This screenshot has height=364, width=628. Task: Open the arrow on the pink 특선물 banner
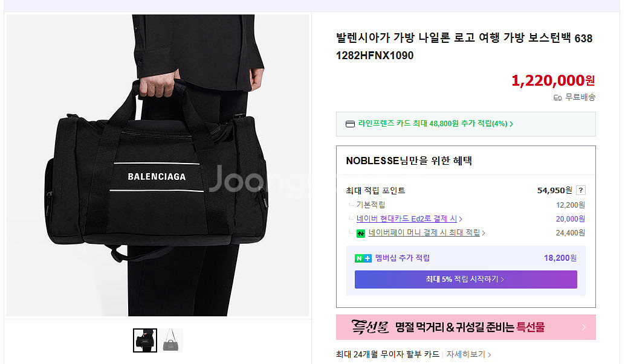click(x=583, y=327)
